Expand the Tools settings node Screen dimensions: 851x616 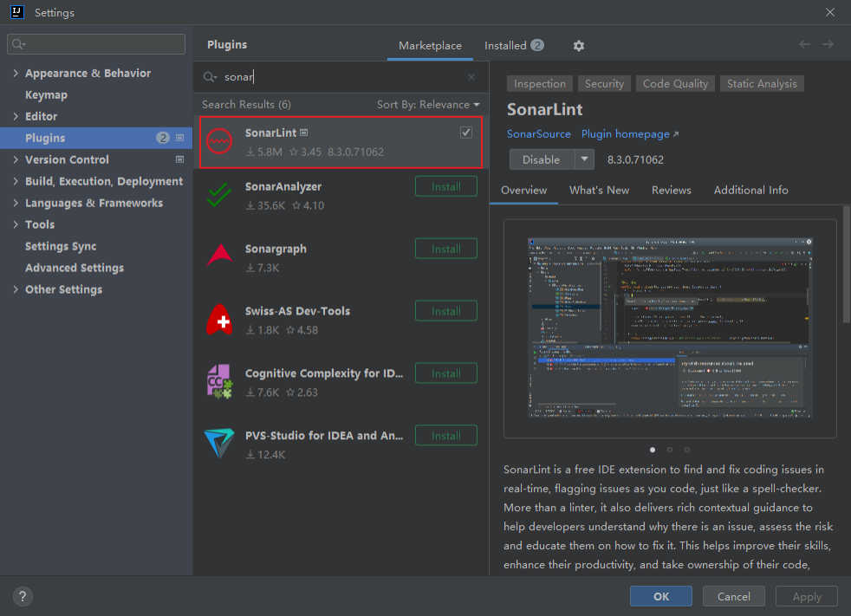[16, 224]
